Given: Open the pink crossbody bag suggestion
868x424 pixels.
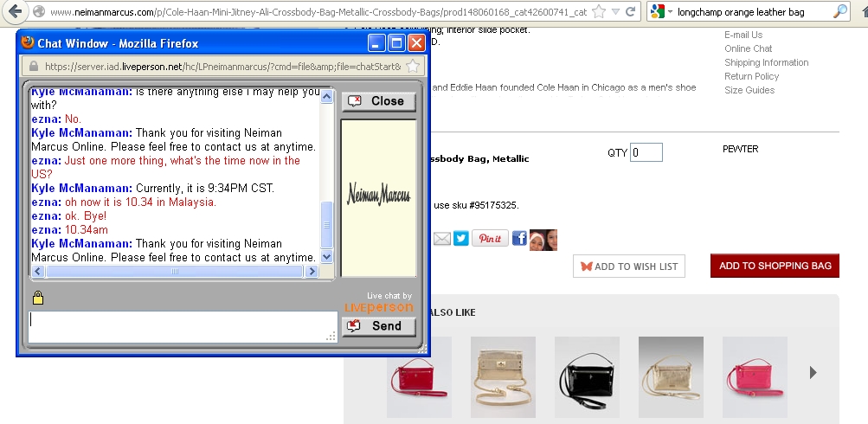Looking at the screenshot, I should tap(755, 377).
